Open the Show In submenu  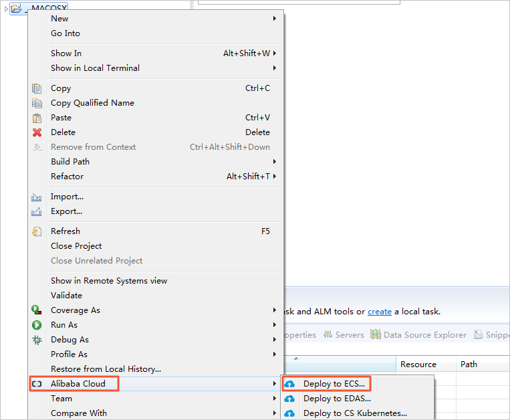click(x=66, y=54)
